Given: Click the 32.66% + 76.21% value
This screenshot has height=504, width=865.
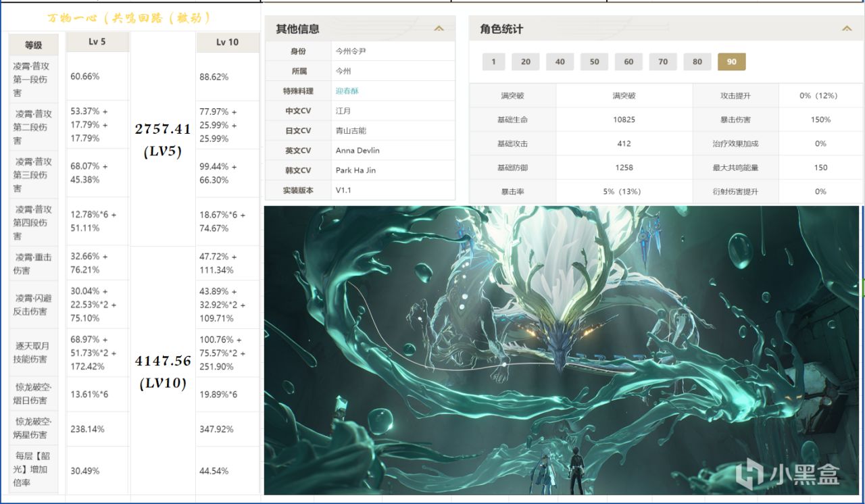Looking at the screenshot, I should (89, 263).
